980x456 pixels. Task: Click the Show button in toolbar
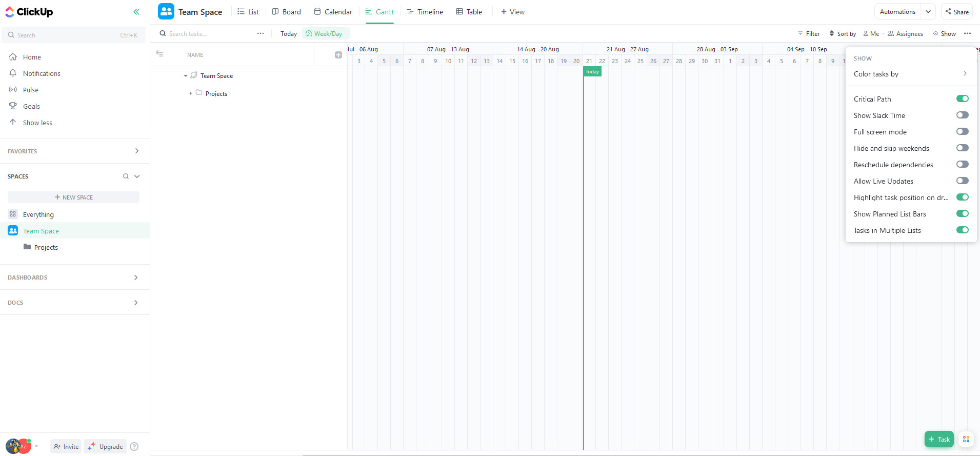coord(944,33)
